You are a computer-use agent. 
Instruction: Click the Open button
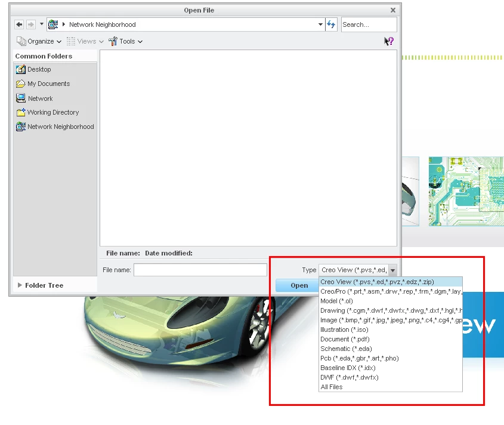pyautogui.click(x=297, y=285)
